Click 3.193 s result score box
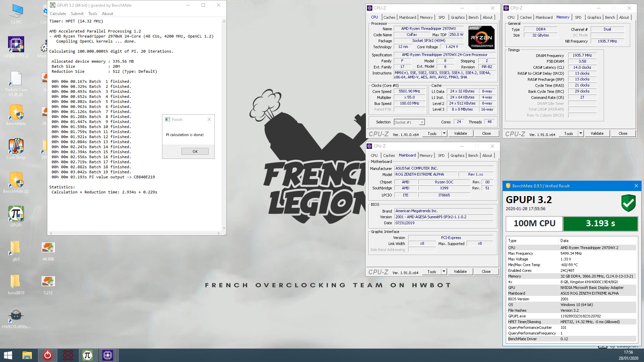 (x=600, y=224)
